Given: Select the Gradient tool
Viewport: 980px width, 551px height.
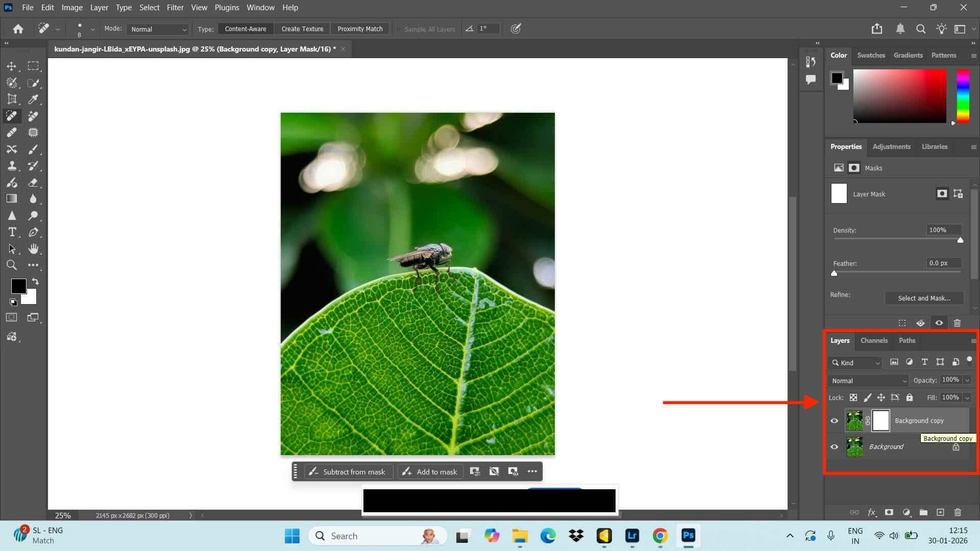Looking at the screenshot, I should point(12,198).
